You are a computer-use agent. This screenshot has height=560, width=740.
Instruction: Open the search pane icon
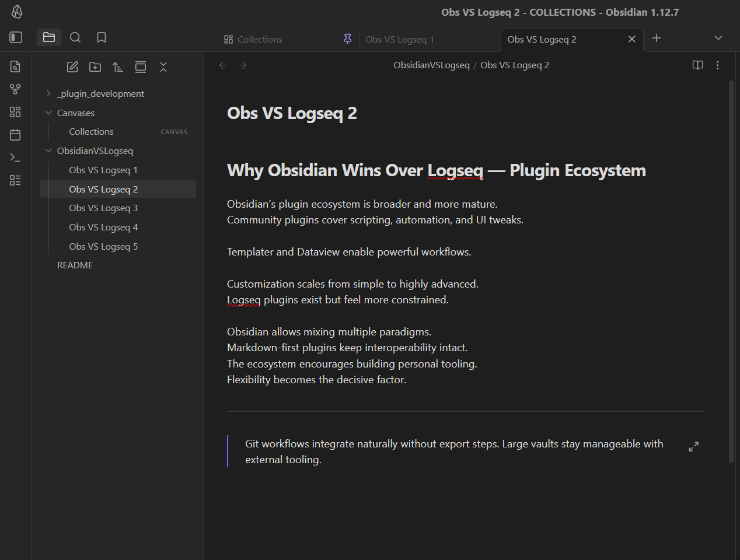[x=75, y=37]
